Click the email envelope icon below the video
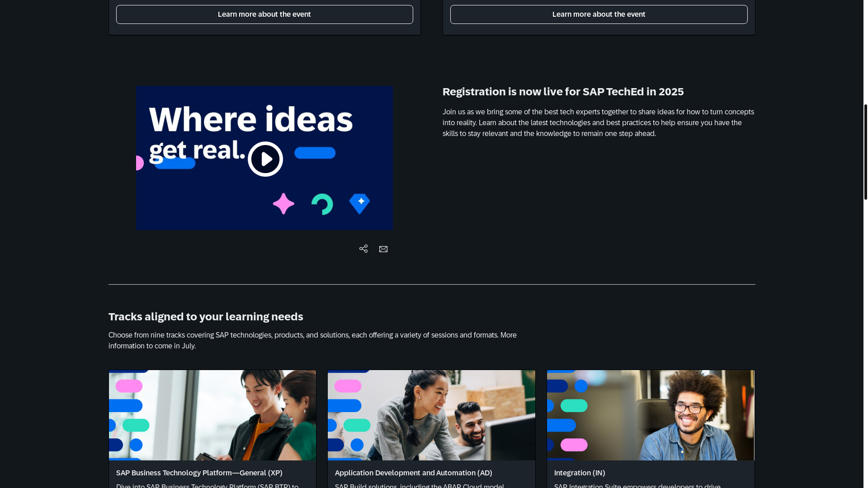868x488 pixels. (x=383, y=249)
